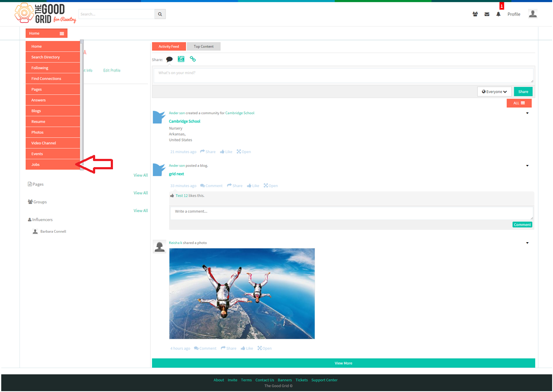The image size is (553, 392).
Task: Select Events menu item
Action: click(x=53, y=154)
